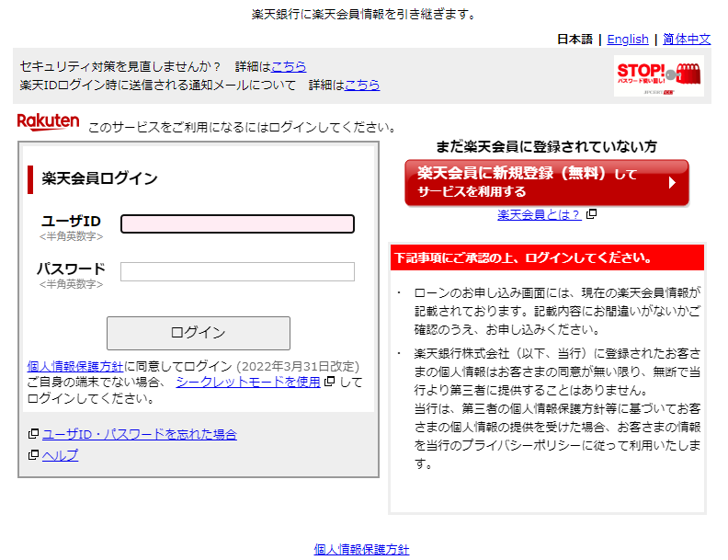728x560 pixels.
Task: Click 楽天会員に新規登録（無料） button
Action: [x=547, y=182]
